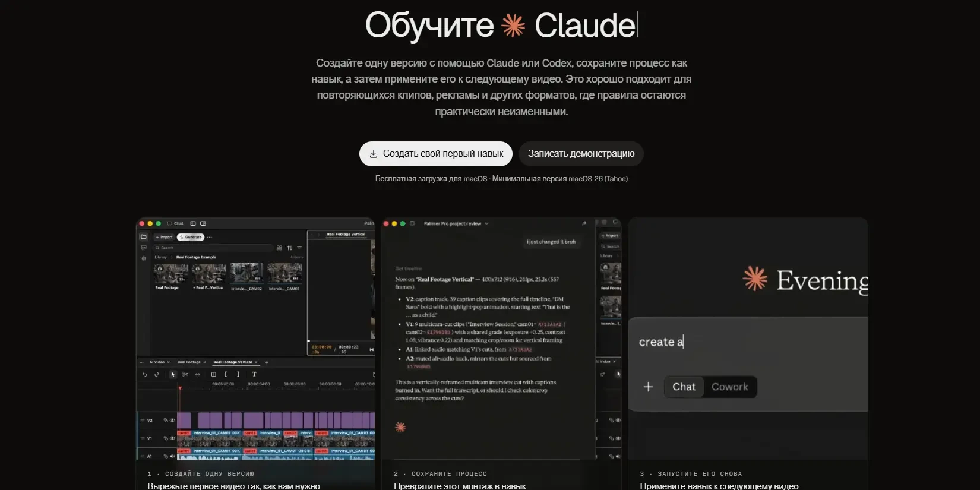Screen dimensions: 980x490
Task: Select the 'Intervie..._CAM01' clip thumbnail
Action: tap(284, 274)
